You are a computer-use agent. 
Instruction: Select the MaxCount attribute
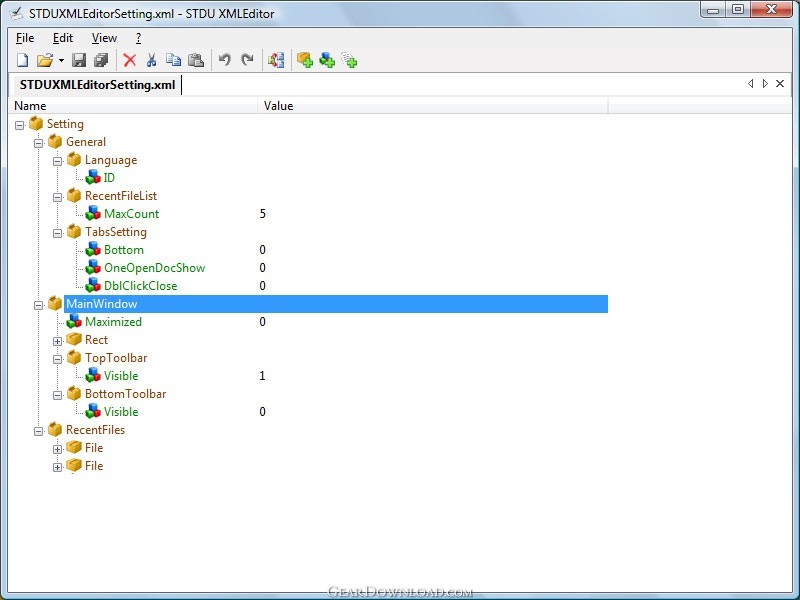[x=131, y=214]
